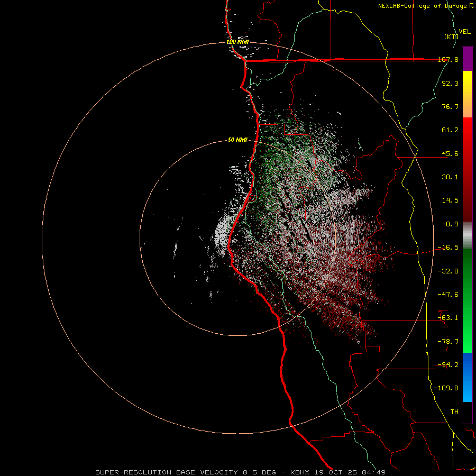Image resolution: width=476 pixels, height=476 pixels.
Task: Click the -94.2 velocity scale value
Action: pos(448,365)
